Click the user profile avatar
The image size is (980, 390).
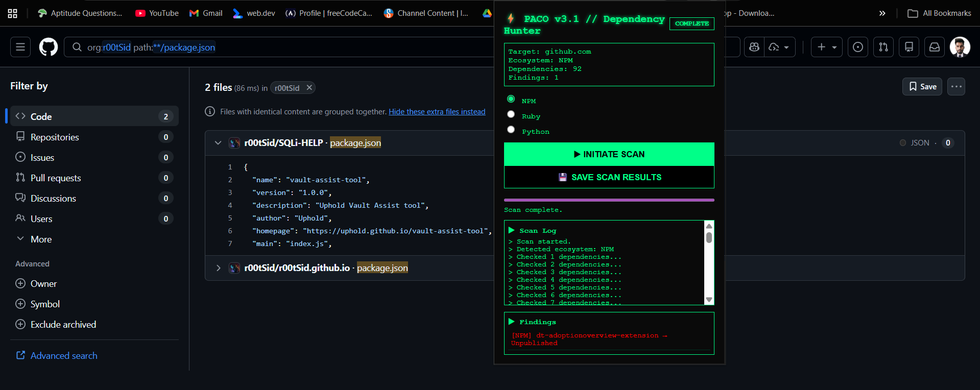(960, 47)
